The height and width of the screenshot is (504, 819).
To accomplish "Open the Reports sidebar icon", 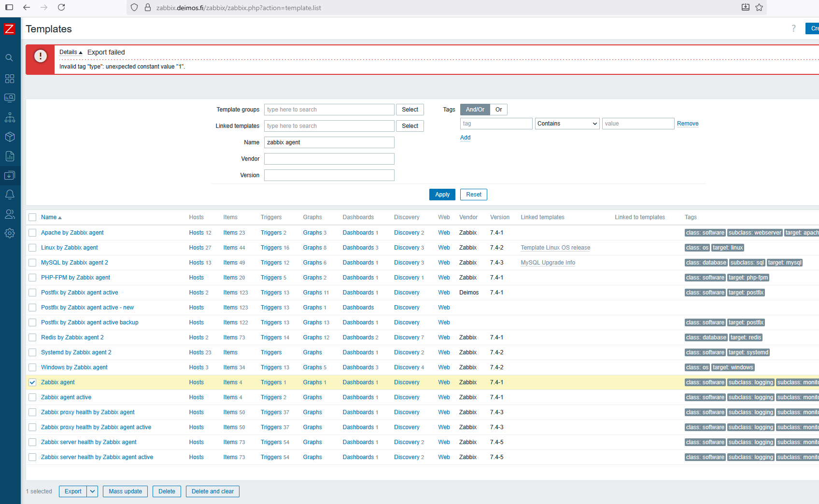I will 10,156.
